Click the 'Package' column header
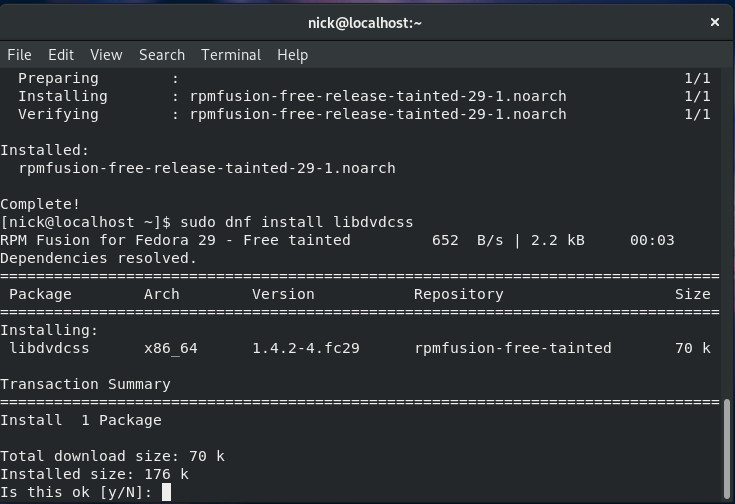The image size is (735, 504). coord(40,294)
